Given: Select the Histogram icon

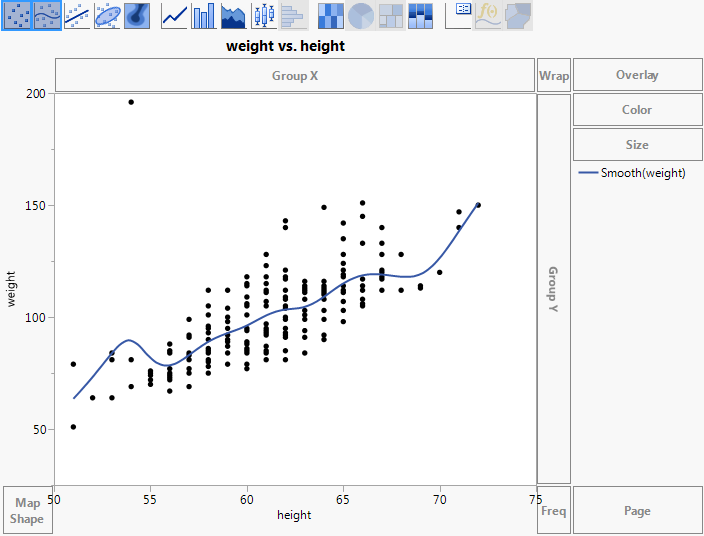Looking at the screenshot, I should (293, 16).
